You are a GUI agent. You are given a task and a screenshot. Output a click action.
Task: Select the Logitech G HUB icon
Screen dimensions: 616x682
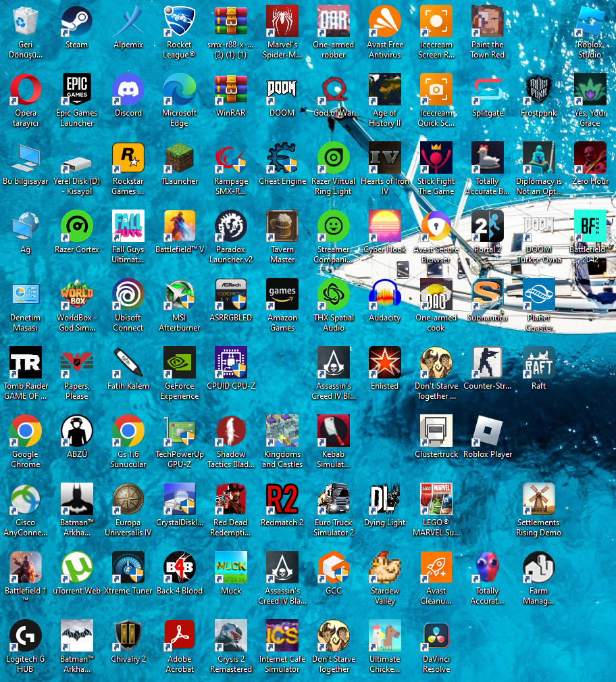25,636
